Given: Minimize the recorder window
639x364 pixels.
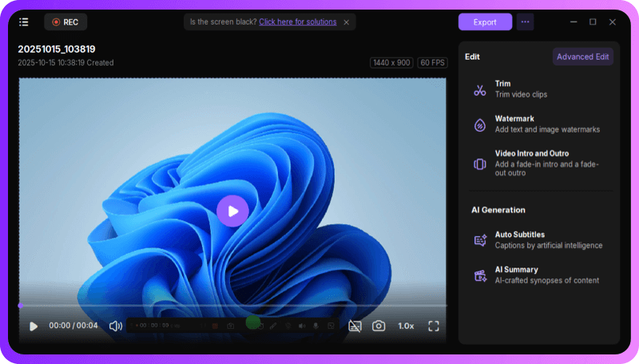Looking at the screenshot, I should (574, 22).
